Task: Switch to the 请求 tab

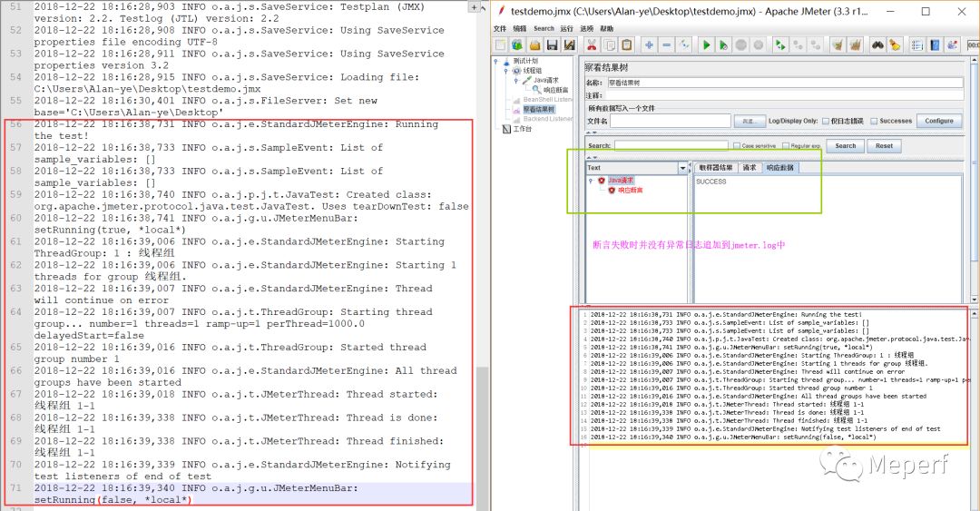Action: pyautogui.click(x=750, y=168)
